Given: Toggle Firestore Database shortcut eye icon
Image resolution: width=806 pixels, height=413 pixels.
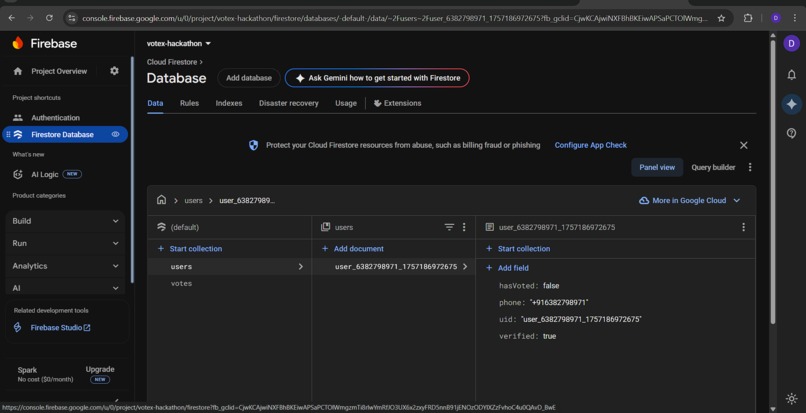Looking at the screenshot, I should coord(116,134).
